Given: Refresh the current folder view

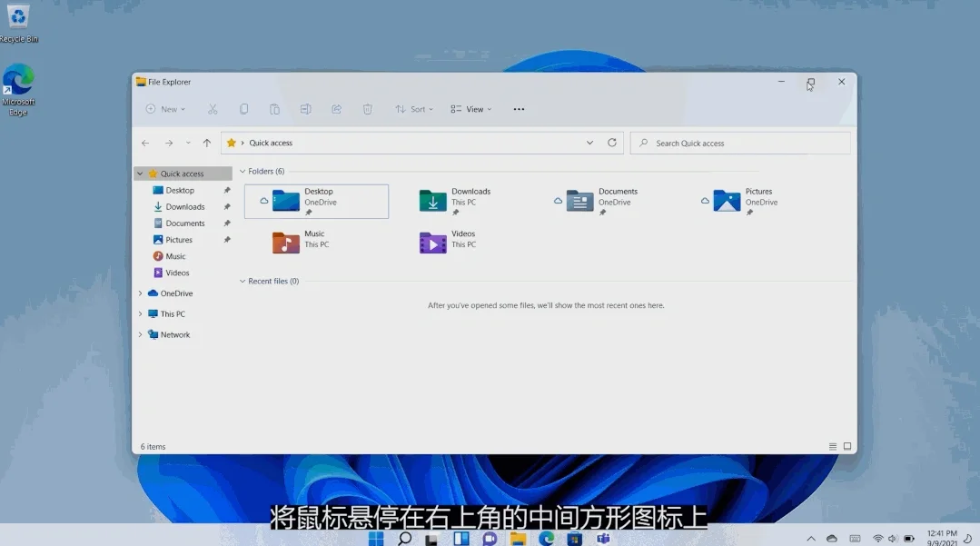Looking at the screenshot, I should [x=611, y=143].
